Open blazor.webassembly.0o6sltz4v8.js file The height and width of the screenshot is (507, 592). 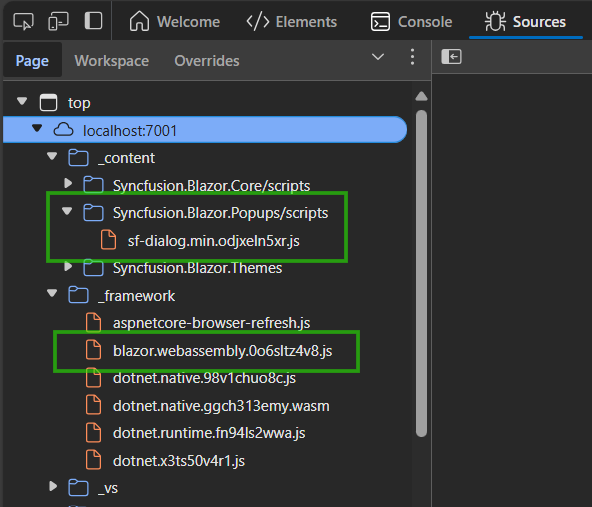pyautogui.click(x=222, y=351)
